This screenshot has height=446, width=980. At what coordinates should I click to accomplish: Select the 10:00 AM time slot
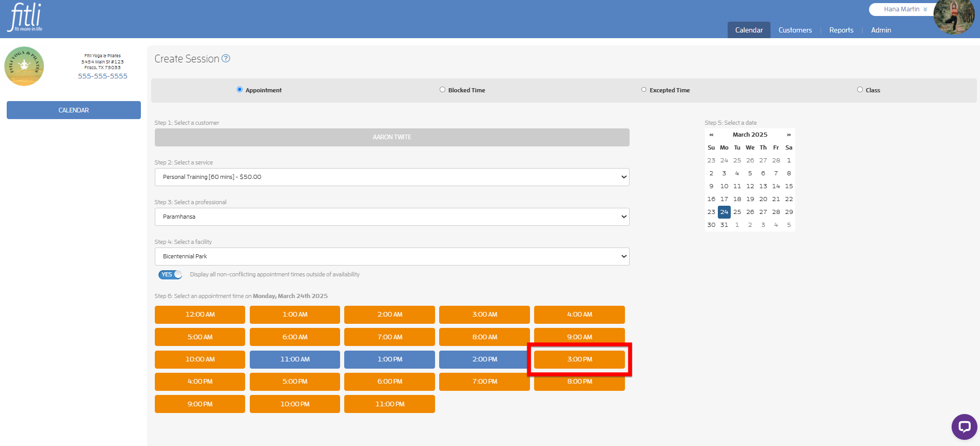coord(200,359)
